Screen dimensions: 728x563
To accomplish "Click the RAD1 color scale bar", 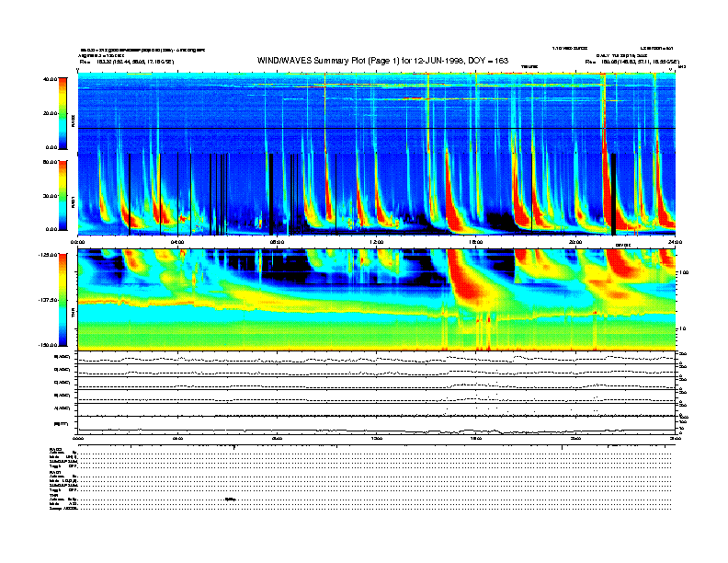I will coord(63,195).
